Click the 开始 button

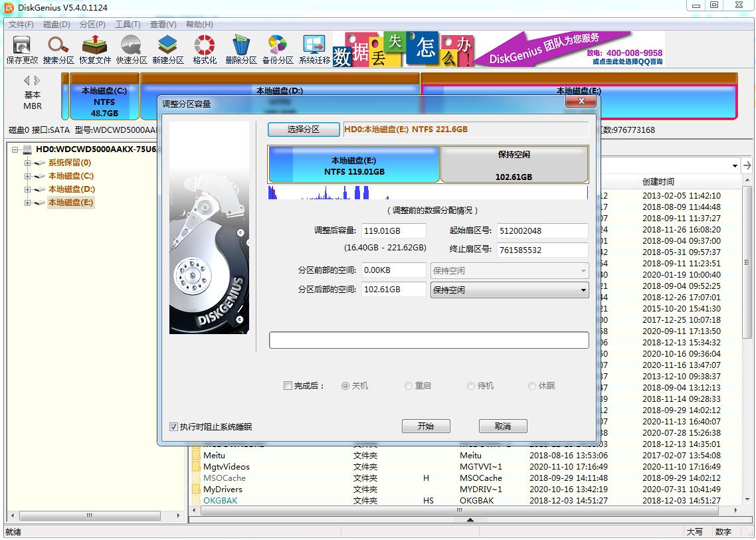(x=426, y=426)
